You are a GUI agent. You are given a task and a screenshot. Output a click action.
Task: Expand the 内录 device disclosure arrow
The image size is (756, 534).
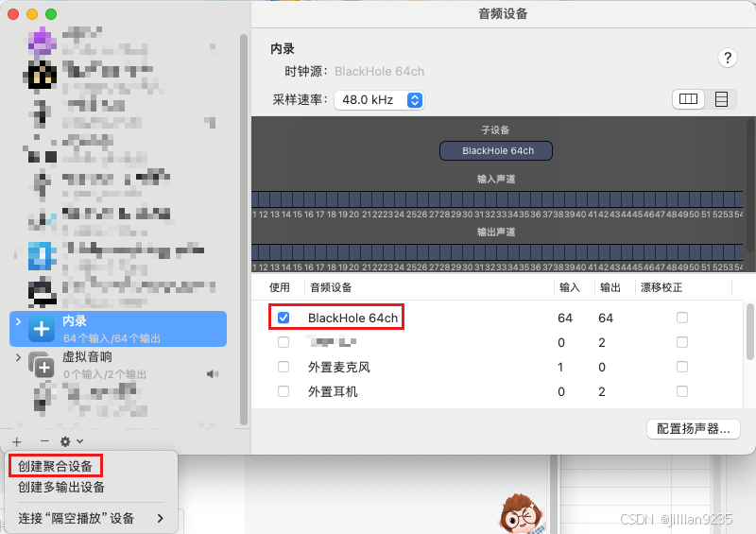[x=18, y=321]
